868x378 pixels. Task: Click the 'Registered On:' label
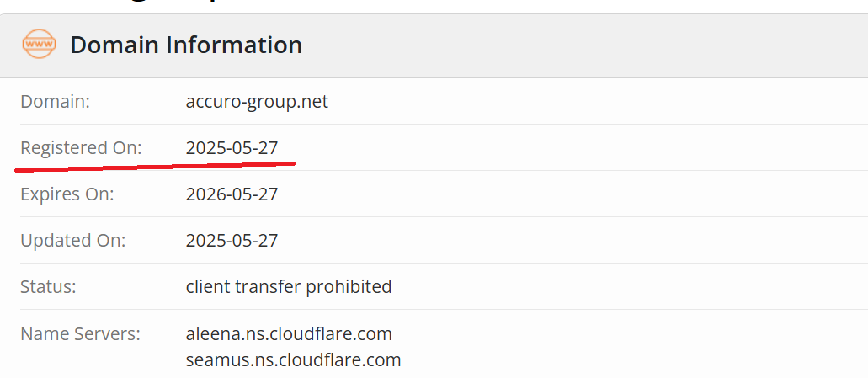click(81, 148)
